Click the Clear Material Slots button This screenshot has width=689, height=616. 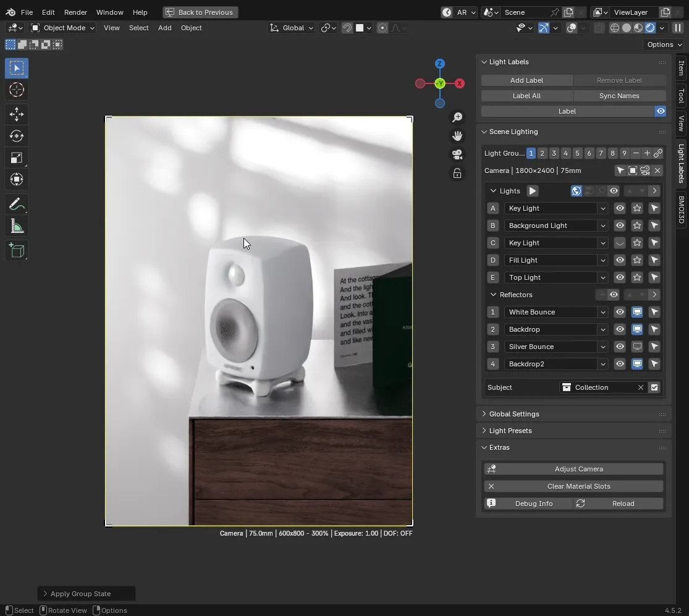pos(574,486)
